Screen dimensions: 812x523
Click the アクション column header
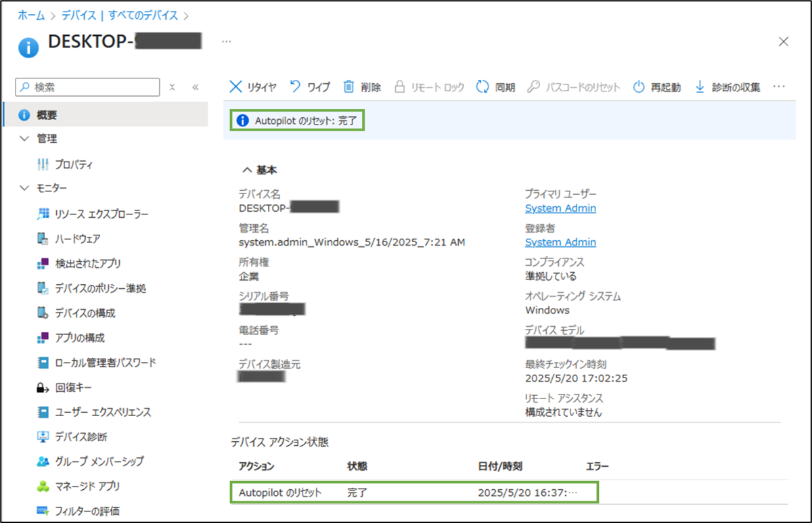(256, 466)
